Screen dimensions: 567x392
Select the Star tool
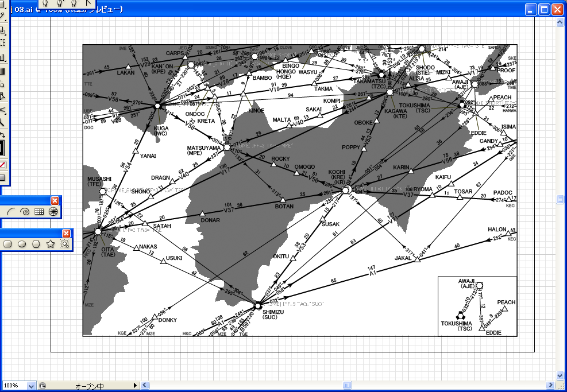point(50,244)
